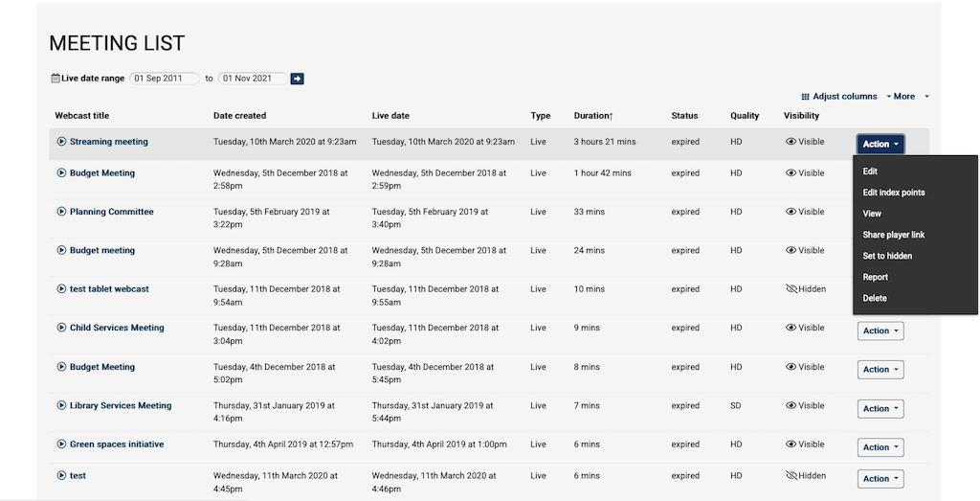The height and width of the screenshot is (501, 980).
Task: Click play icon beside Green spaces initiative
Action: pos(61,444)
